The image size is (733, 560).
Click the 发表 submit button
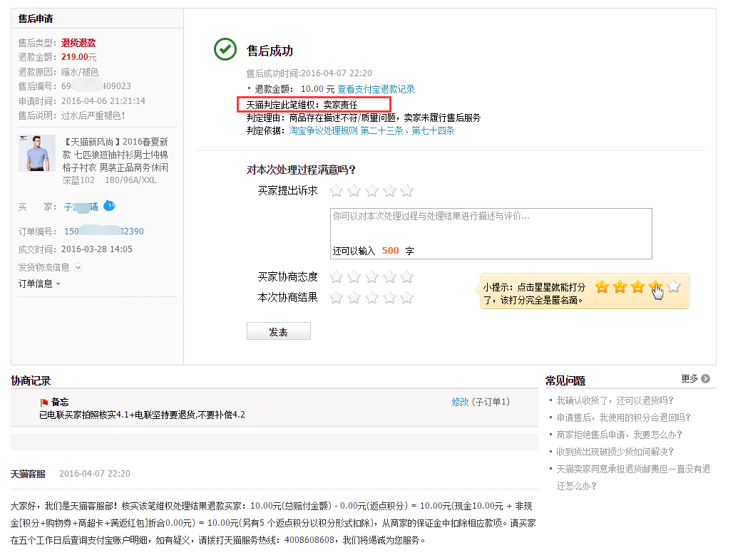279,331
